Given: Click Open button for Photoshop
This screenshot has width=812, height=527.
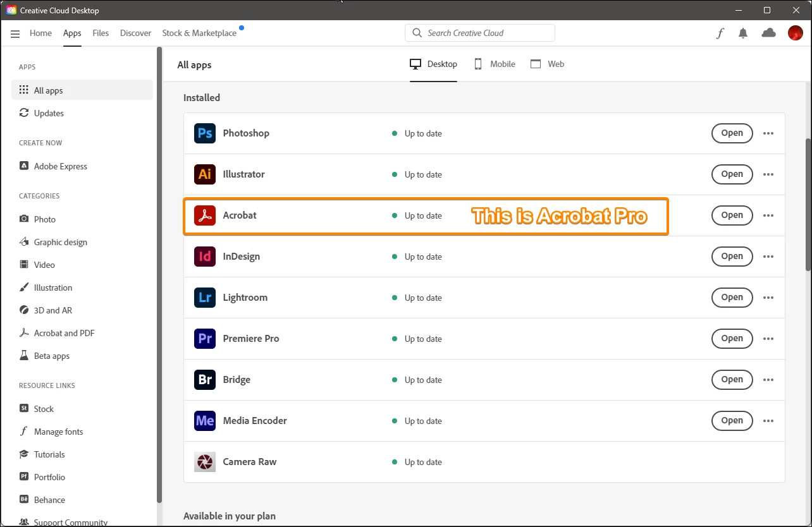Looking at the screenshot, I should point(732,133).
